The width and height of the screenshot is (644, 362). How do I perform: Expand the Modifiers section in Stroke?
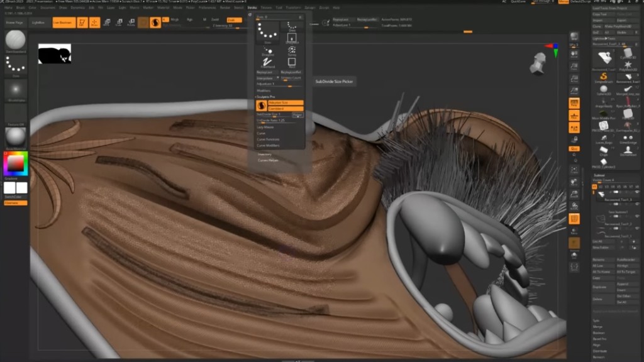click(x=264, y=90)
